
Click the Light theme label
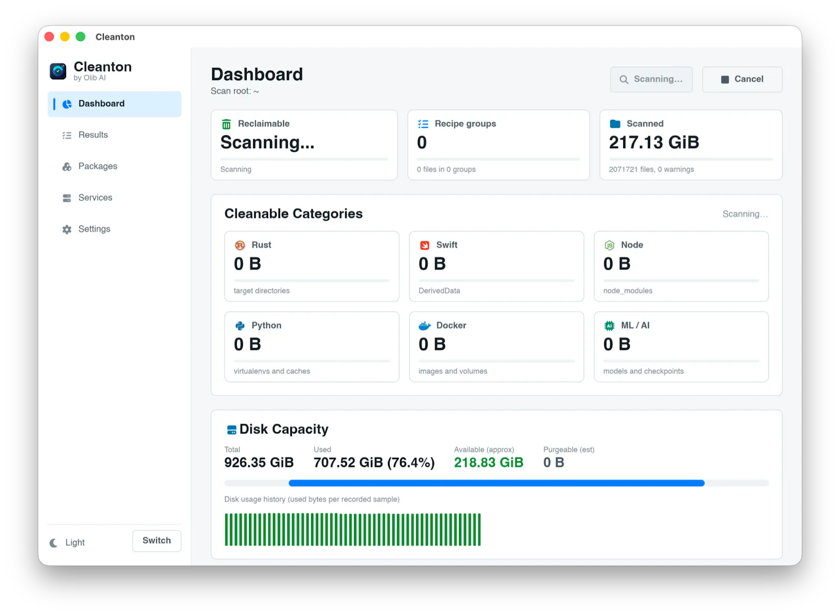point(75,543)
